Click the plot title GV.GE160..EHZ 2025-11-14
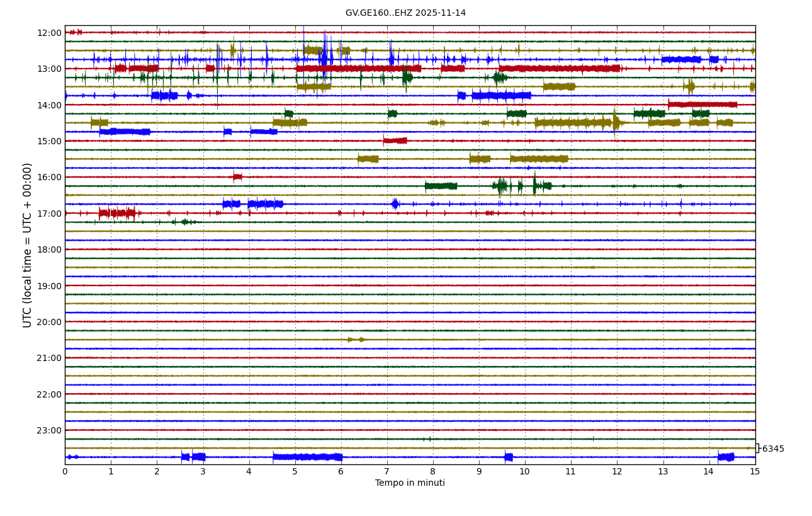812x516 pixels. pos(405,13)
